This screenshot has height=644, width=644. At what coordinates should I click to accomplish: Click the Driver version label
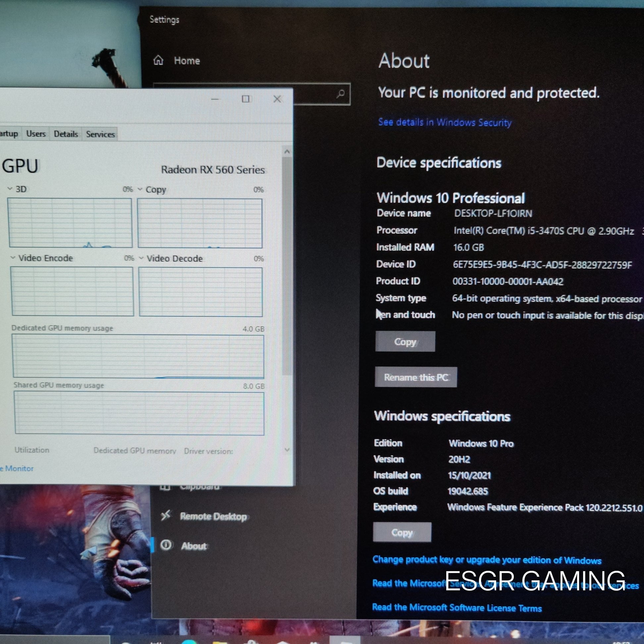click(208, 451)
